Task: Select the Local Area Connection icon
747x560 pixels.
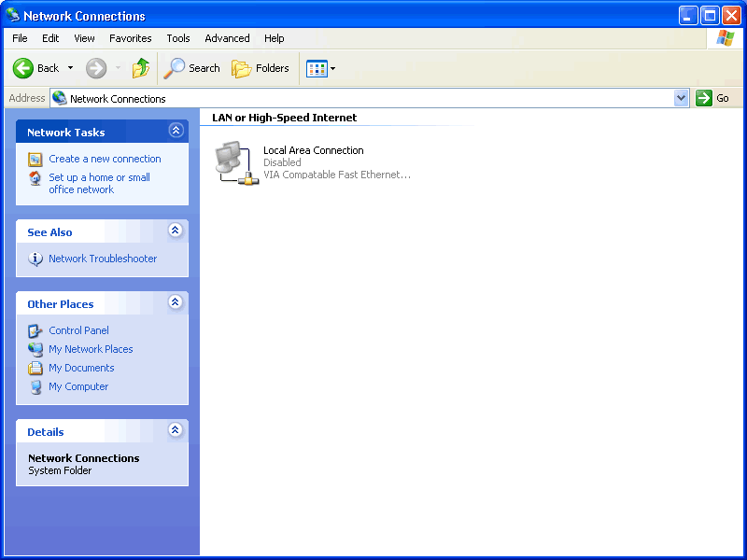Action: pyautogui.click(x=235, y=161)
